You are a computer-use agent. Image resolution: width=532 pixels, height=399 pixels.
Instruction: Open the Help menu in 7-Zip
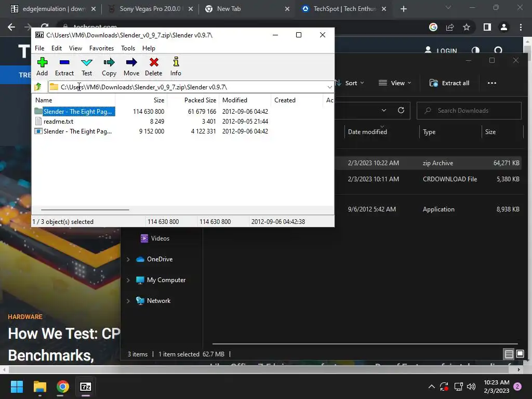(149, 48)
